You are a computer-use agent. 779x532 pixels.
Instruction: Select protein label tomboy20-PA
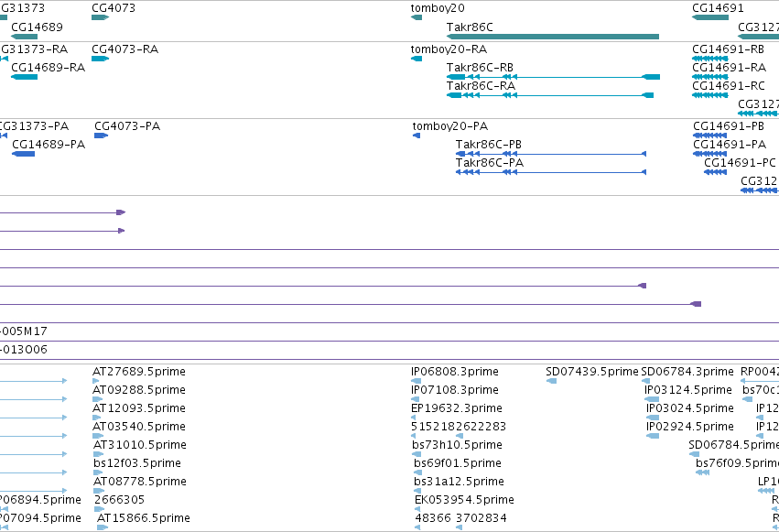pos(450,126)
